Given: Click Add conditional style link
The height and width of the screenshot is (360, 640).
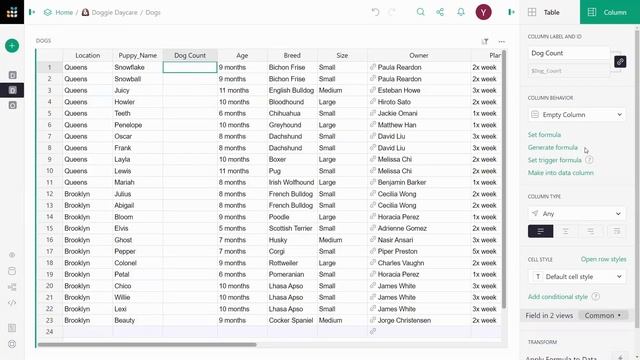Looking at the screenshot, I should point(558,297).
